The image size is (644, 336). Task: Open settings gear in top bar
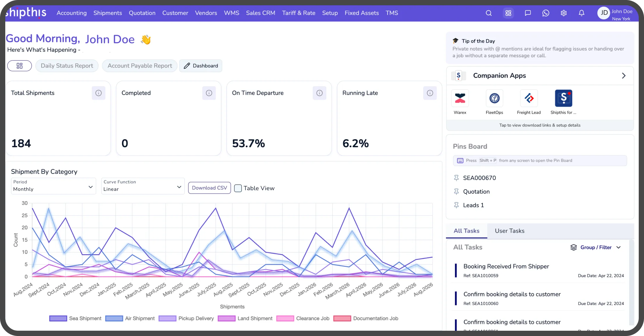564,13
